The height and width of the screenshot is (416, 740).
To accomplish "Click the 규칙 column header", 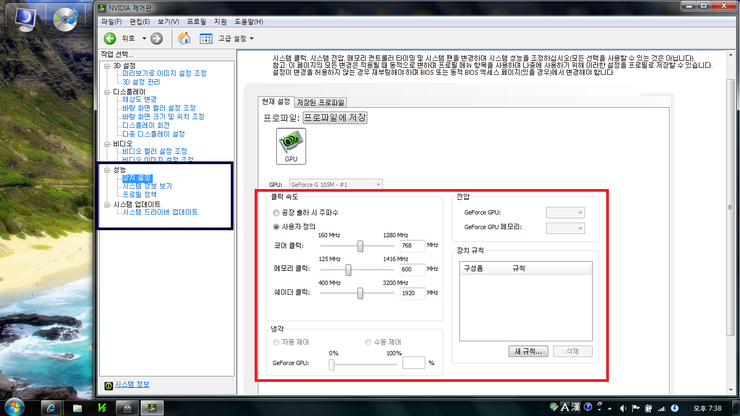I will pyautogui.click(x=550, y=269).
